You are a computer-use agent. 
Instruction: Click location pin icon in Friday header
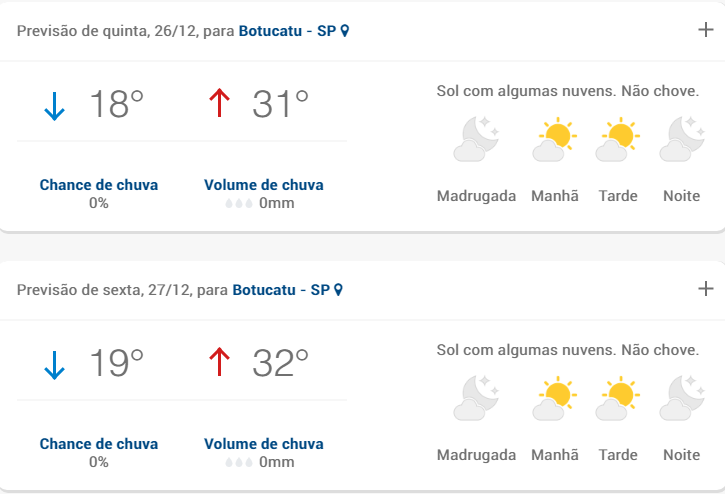click(x=338, y=290)
